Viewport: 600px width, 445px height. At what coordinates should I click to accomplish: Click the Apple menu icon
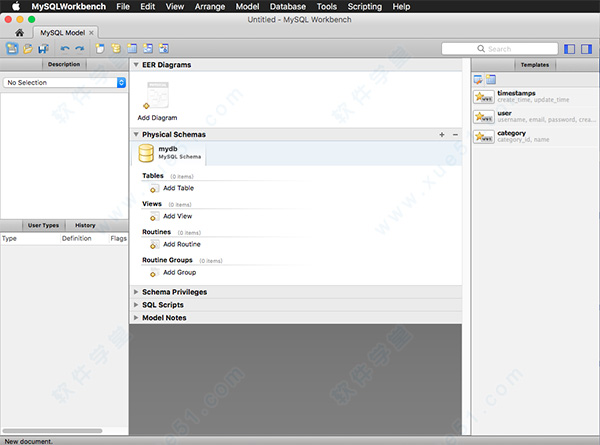pyautogui.click(x=16, y=7)
